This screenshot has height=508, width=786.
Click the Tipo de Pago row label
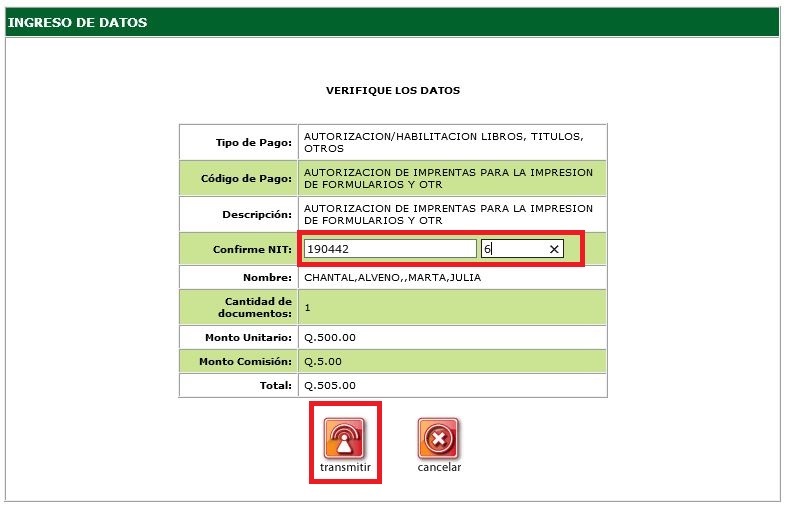254,142
